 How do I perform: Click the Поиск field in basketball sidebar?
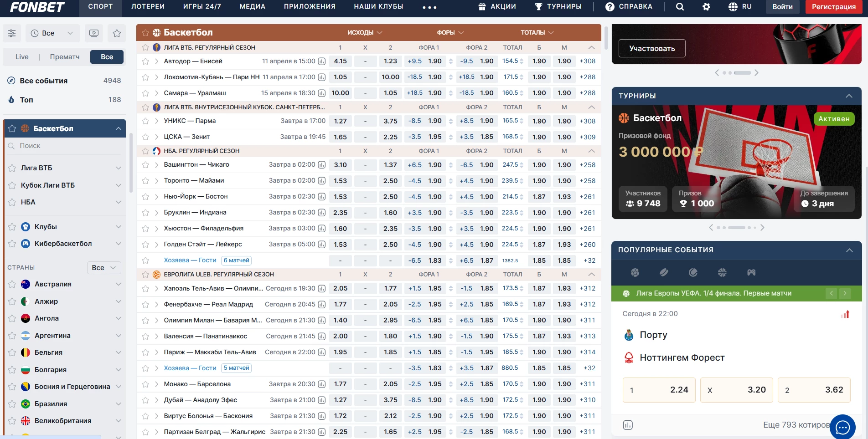(68, 146)
